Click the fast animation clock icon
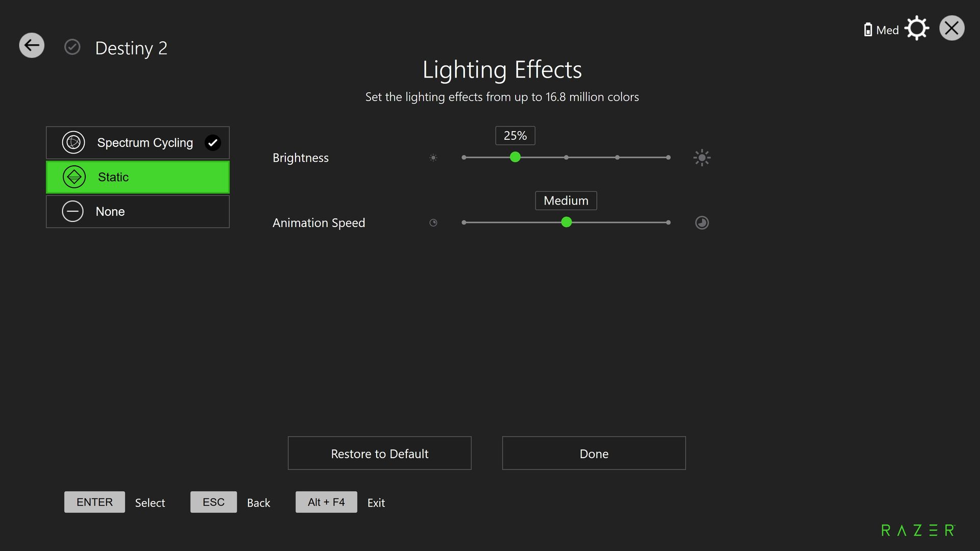The height and width of the screenshot is (551, 980). tap(702, 222)
